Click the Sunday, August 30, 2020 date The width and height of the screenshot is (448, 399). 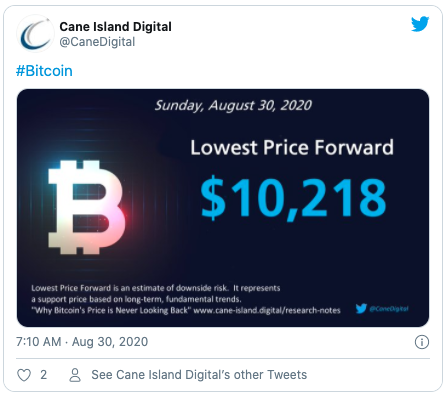(233, 105)
